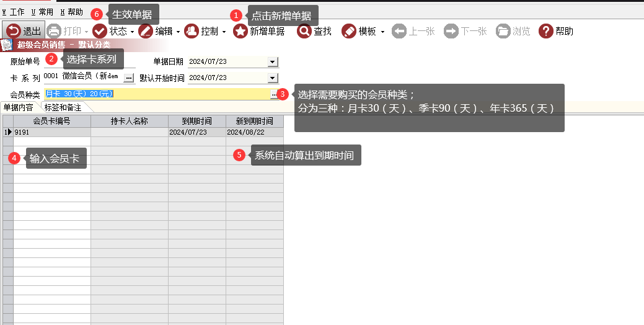Image resolution: width=644 pixels, height=325 pixels.
Task: Click the 会员种类 ellipsis browse button
Action: 274,94
